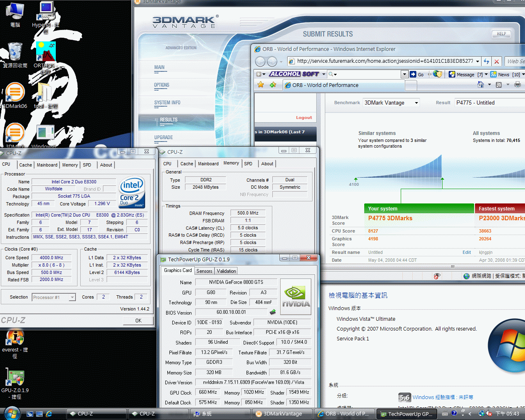Switch to Validation tab in GPU-Z
This screenshot has height=420, width=525.
coord(226,271)
